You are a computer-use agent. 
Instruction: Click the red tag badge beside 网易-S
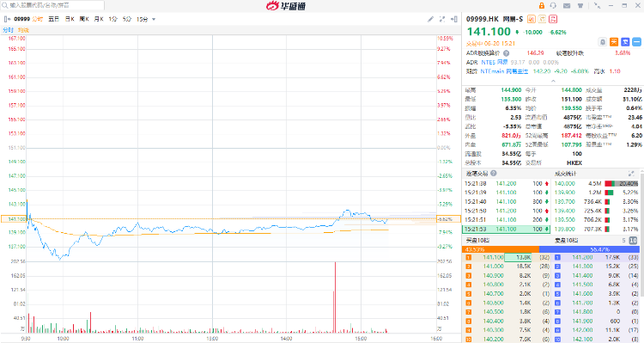pos(553,19)
